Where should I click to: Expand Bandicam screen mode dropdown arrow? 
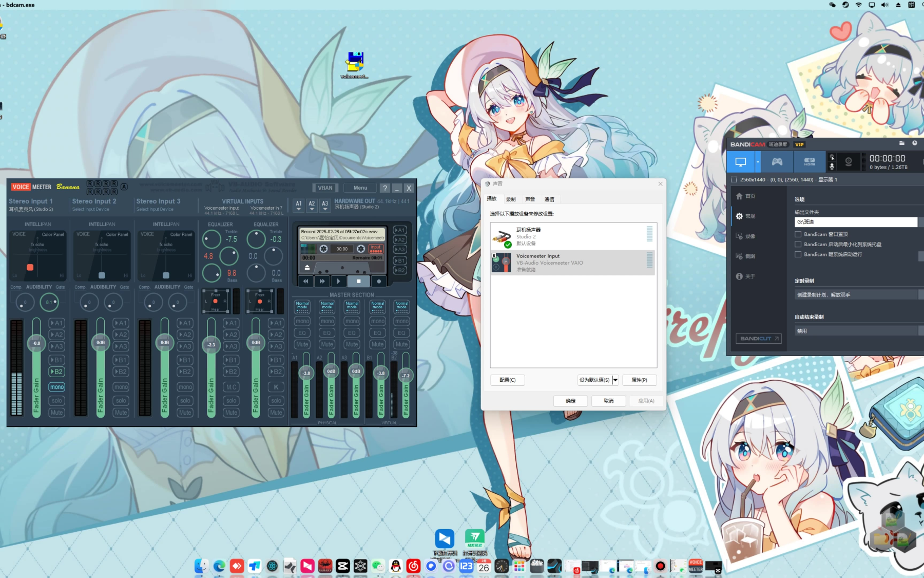click(x=758, y=162)
